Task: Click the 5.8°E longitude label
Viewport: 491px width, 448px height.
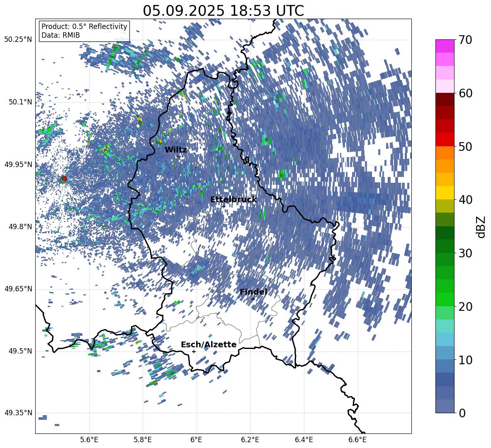Action: click(x=143, y=440)
